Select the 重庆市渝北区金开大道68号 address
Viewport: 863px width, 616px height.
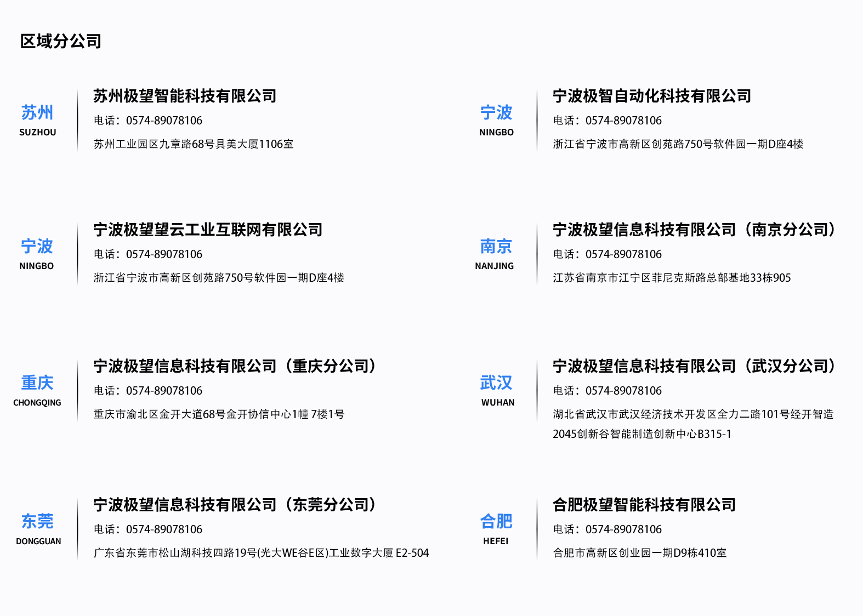[x=219, y=414]
